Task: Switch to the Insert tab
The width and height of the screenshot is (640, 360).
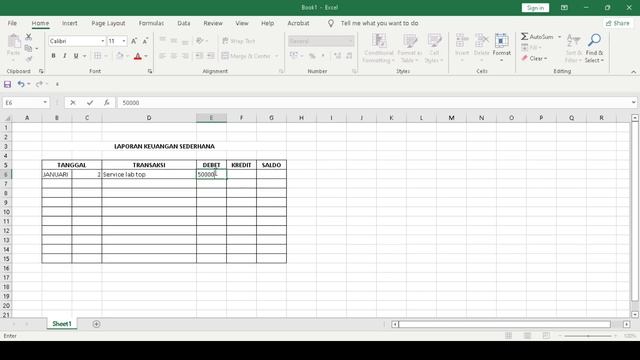Action: [70, 23]
